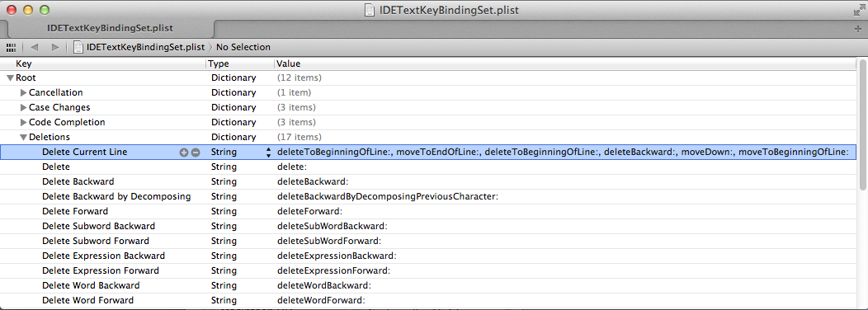
Task: Click No Selection in the jump bar
Action: point(243,48)
